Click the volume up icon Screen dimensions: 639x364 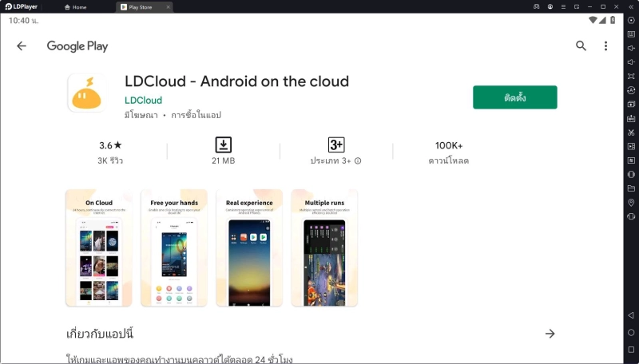(631, 48)
